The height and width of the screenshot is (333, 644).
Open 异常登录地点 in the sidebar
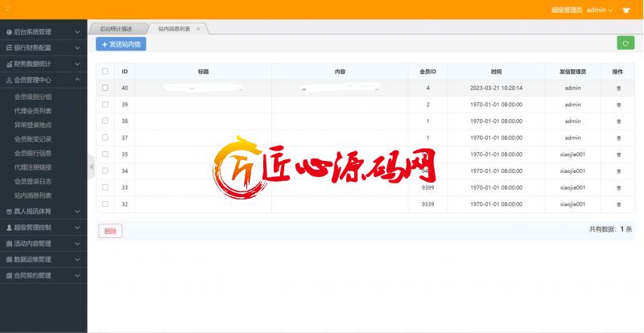pyautogui.click(x=33, y=125)
